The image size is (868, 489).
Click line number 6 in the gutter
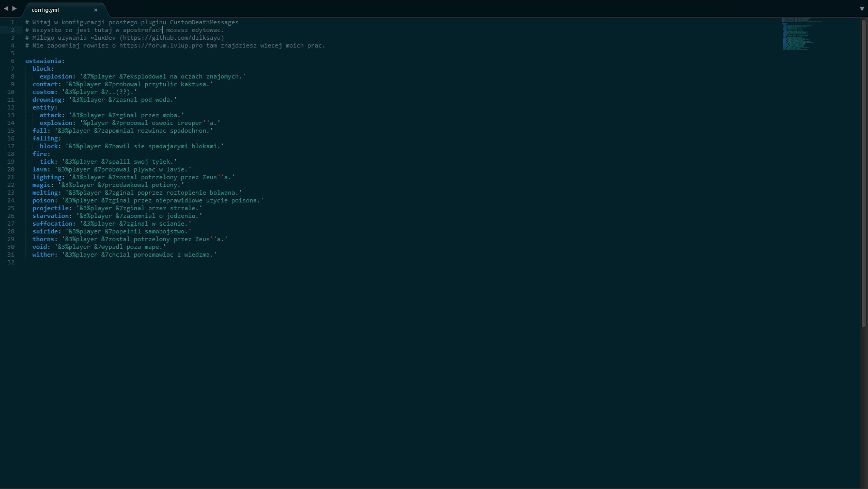(x=12, y=61)
